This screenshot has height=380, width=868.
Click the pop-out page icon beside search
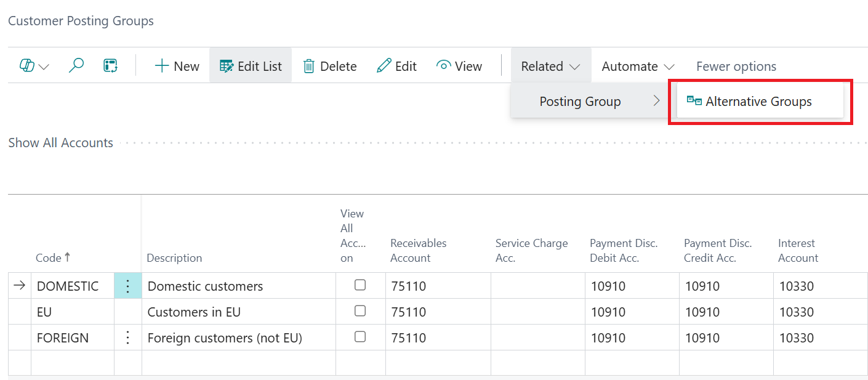pyautogui.click(x=110, y=65)
